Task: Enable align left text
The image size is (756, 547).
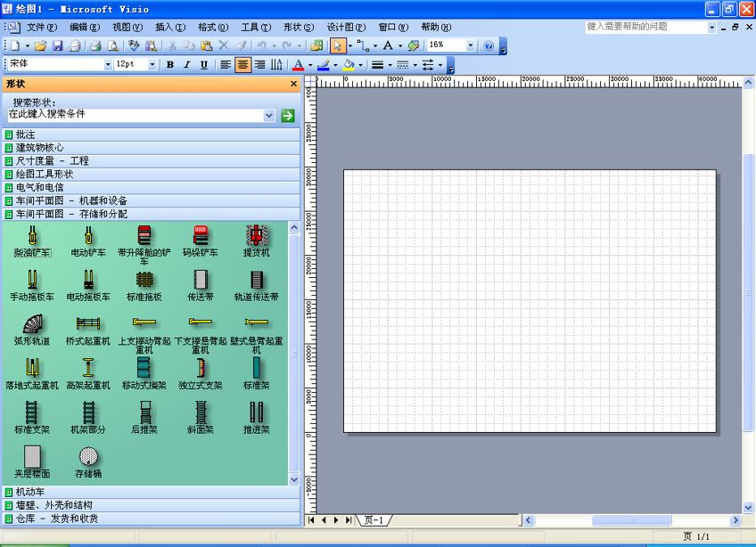Action: [226, 64]
